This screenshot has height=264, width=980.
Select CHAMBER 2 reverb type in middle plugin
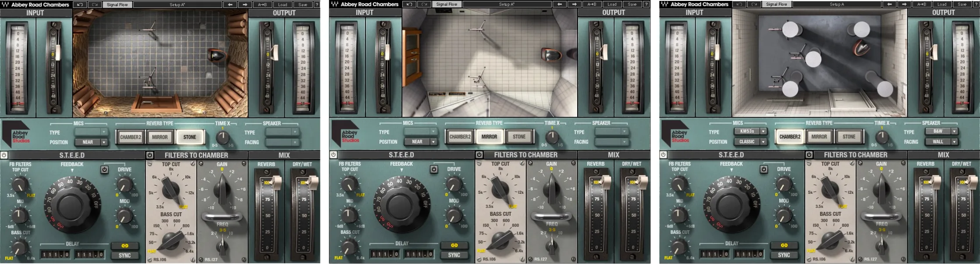tap(460, 137)
